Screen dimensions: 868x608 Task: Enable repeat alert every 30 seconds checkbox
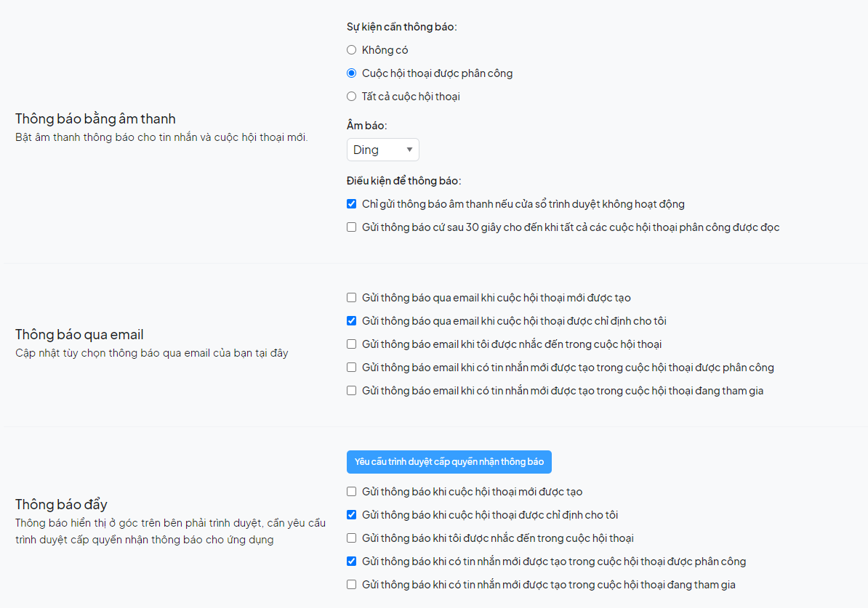[352, 227]
